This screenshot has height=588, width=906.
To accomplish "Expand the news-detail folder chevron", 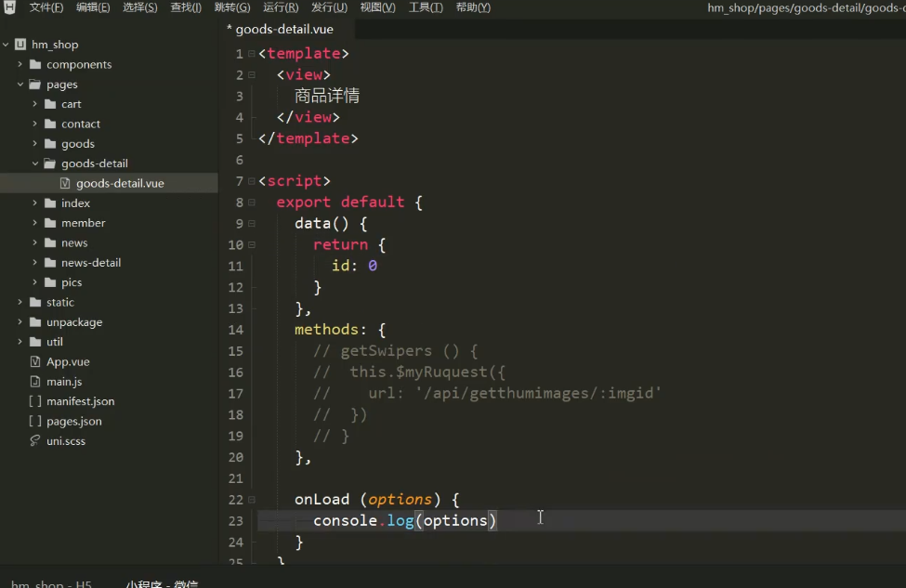I will [35, 262].
